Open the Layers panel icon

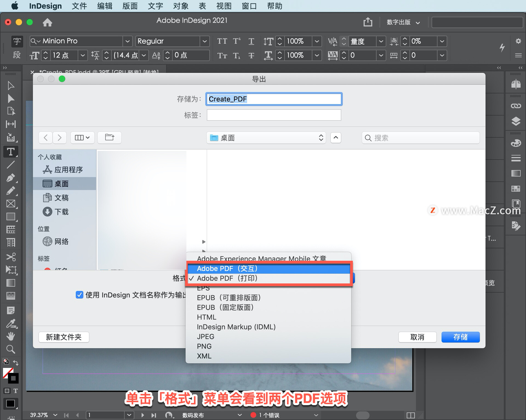[x=516, y=121]
